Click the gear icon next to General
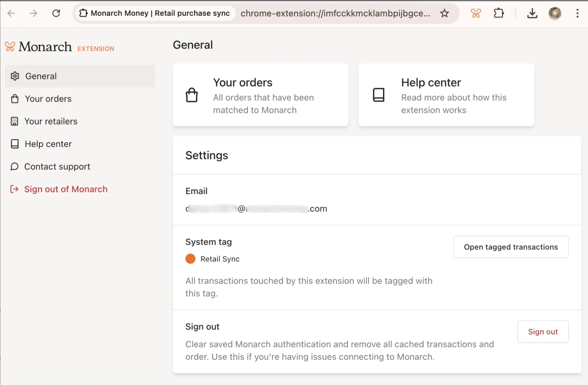Screen dimensions: 588x385 tap(15, 76)
